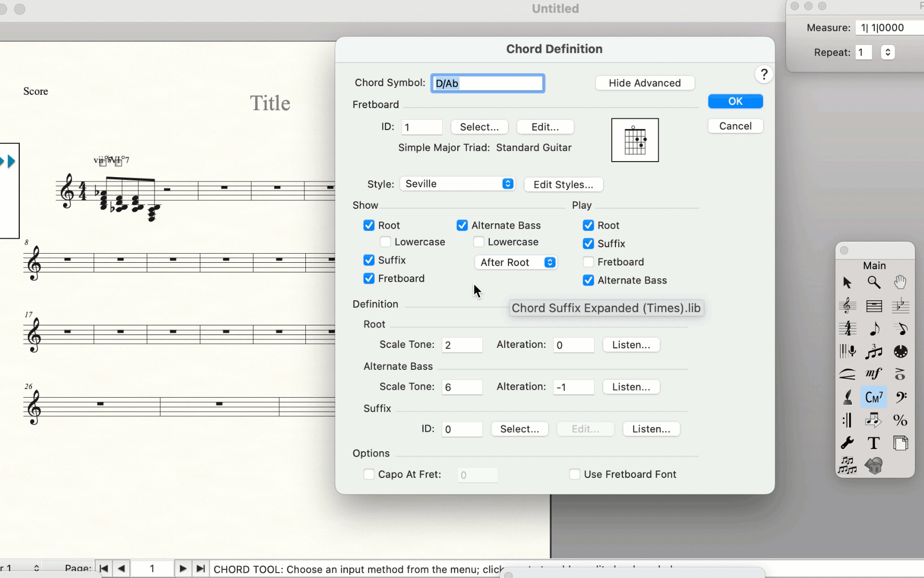The width and height of the screenshot is (924, 578).
Task: Click Listen... for Alternate Bass
Action: point(632,387)
